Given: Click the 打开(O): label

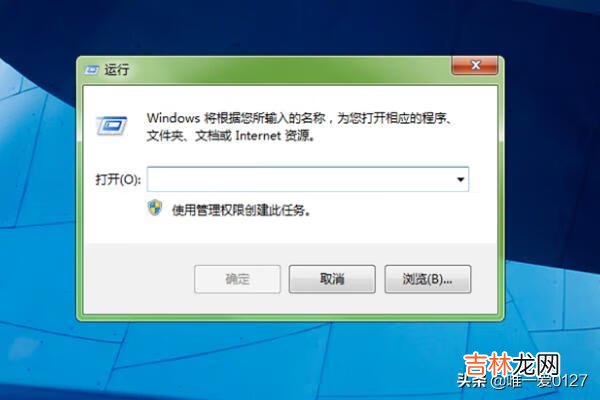Looking at the screenshot, I should (118, 179).
